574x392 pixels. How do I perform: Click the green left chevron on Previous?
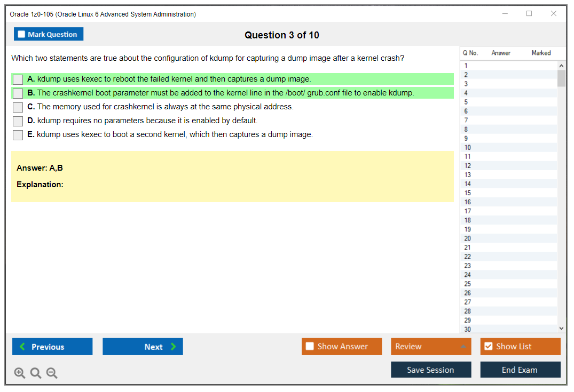pos(21,347)
